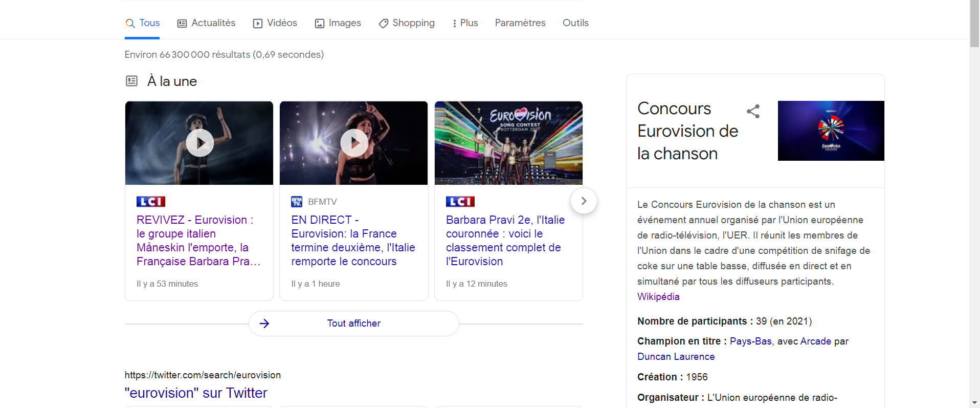The image size is (980, 408).
Task: Open the Outils search tools
Action: tap(575, 23)
